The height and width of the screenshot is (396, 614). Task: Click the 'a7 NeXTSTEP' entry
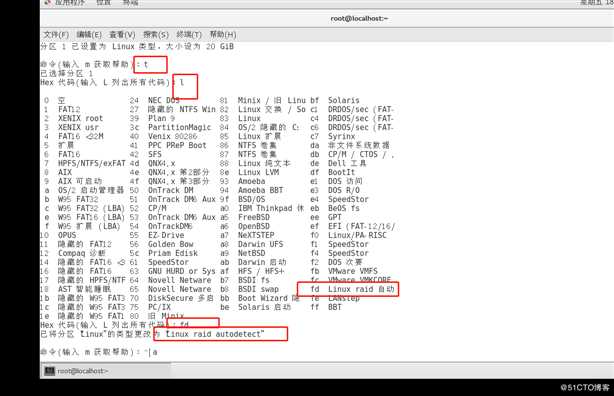pos(247,235)
